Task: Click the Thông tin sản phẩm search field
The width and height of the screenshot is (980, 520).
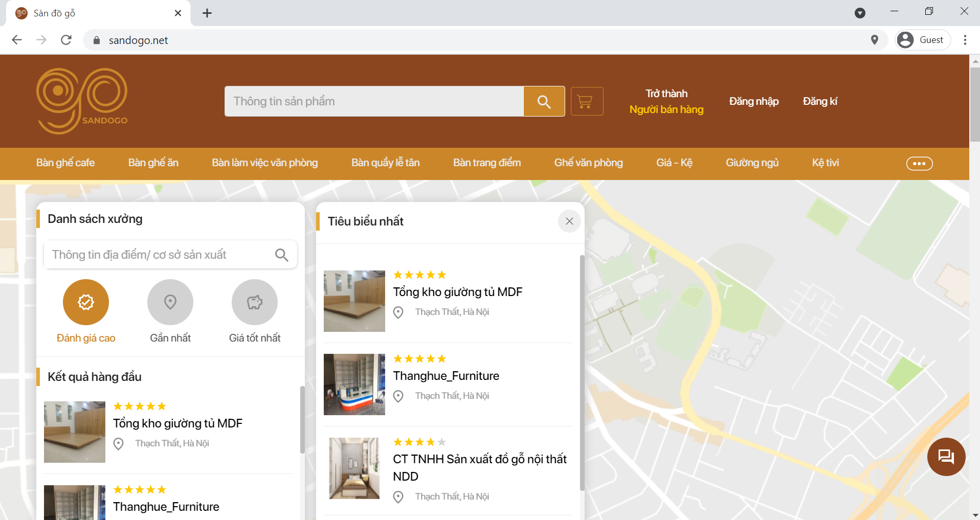Action: [x=374, y=101]
